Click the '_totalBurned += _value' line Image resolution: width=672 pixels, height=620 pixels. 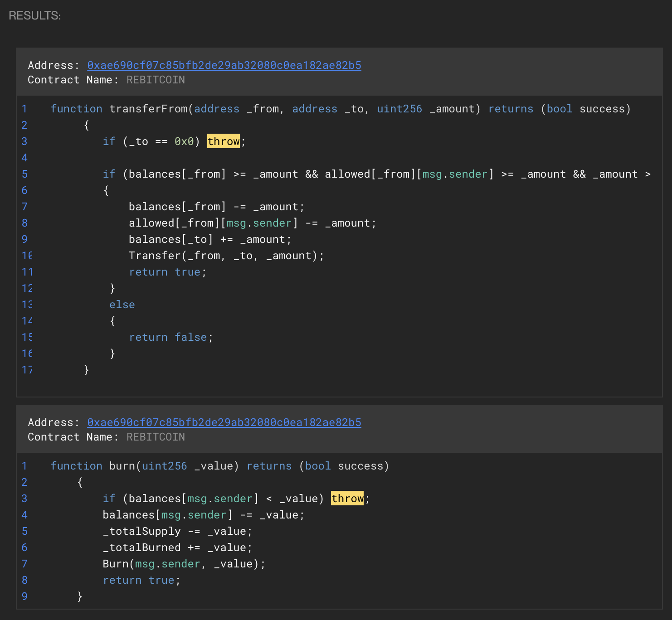[177, 547]
